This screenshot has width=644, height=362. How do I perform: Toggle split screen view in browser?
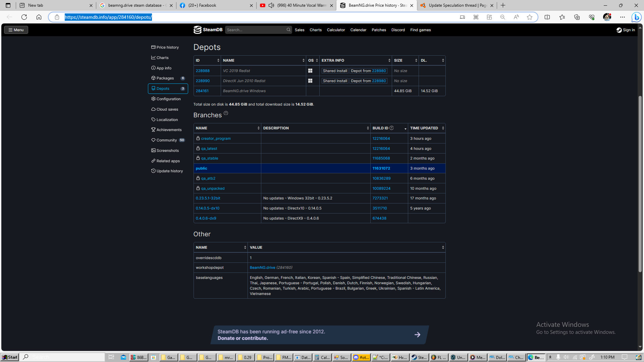(x=547, y=17)
